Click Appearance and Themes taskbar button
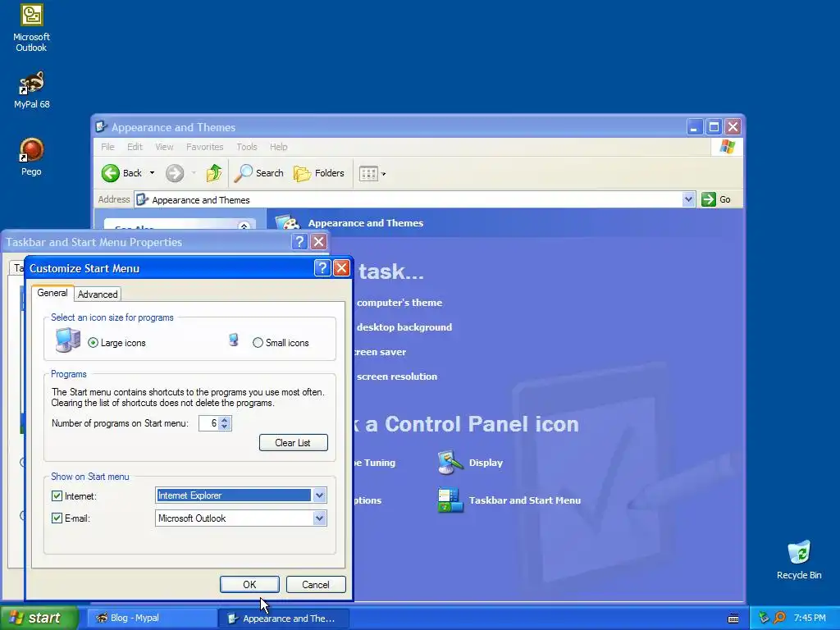 [284, 619]
